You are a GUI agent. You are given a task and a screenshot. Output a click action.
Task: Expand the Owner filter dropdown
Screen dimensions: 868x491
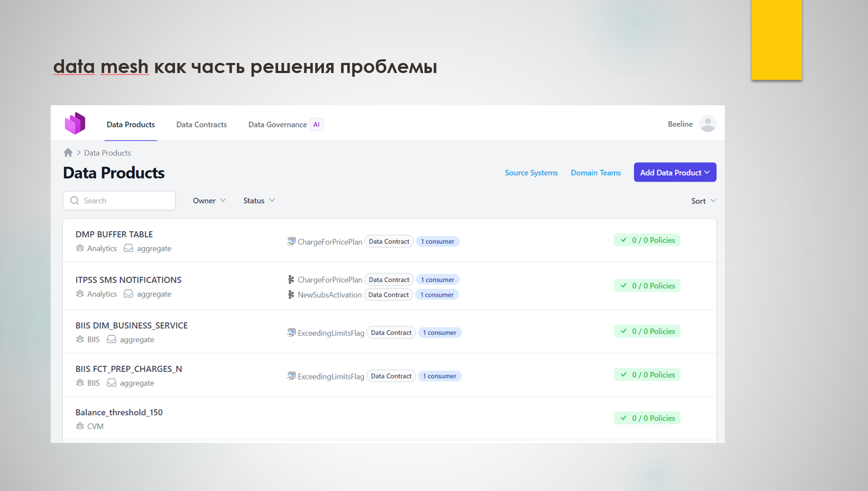click(209, 201)
